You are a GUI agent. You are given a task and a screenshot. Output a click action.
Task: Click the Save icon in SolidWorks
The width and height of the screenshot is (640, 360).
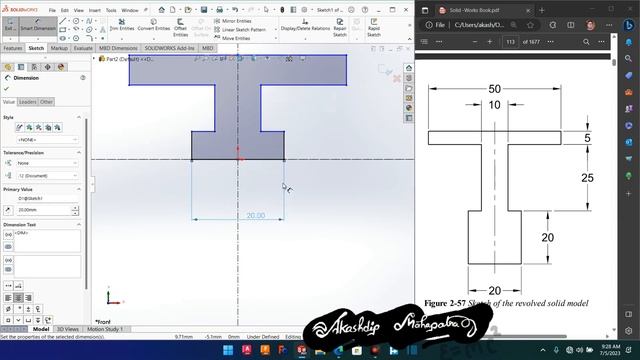[x=204, y=10]
